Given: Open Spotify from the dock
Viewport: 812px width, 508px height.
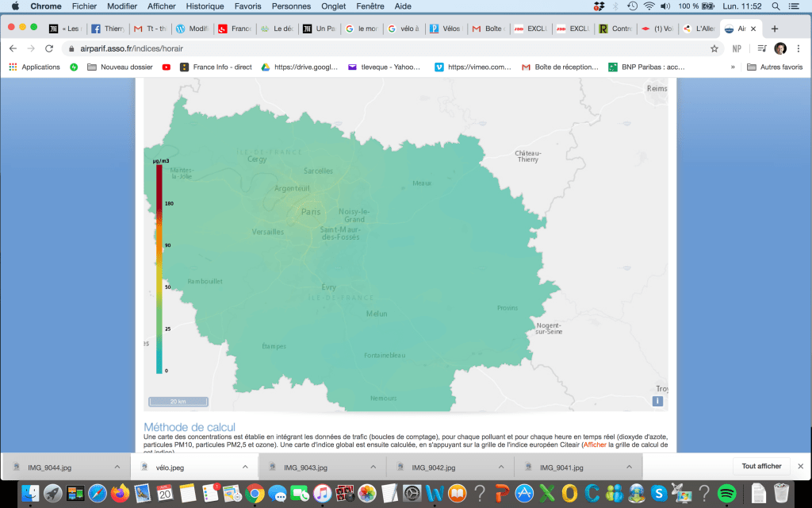Looking at the screenshot, I should [726, 493].
